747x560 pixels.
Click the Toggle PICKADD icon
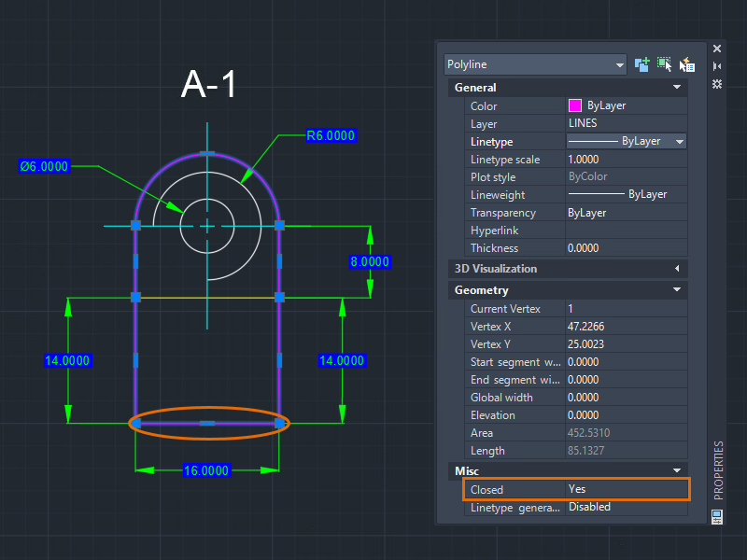(641, 64)
